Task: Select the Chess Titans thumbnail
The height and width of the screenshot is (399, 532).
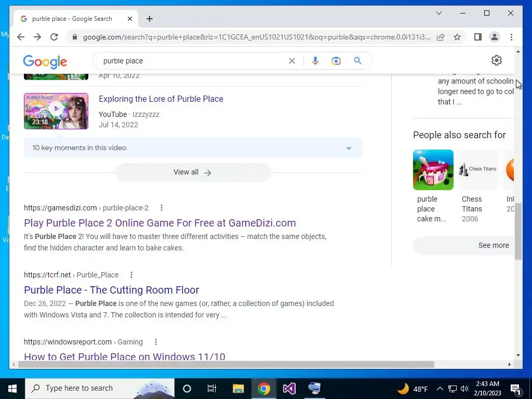Action: (478, 170)
